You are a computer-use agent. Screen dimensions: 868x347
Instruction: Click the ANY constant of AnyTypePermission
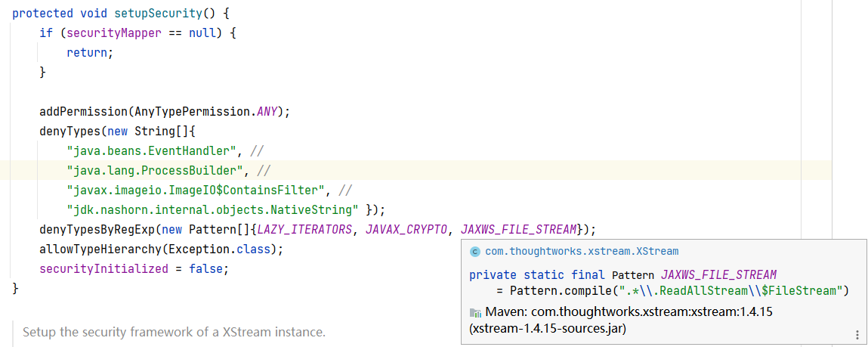pyautogui.click(x=267, y=111)
